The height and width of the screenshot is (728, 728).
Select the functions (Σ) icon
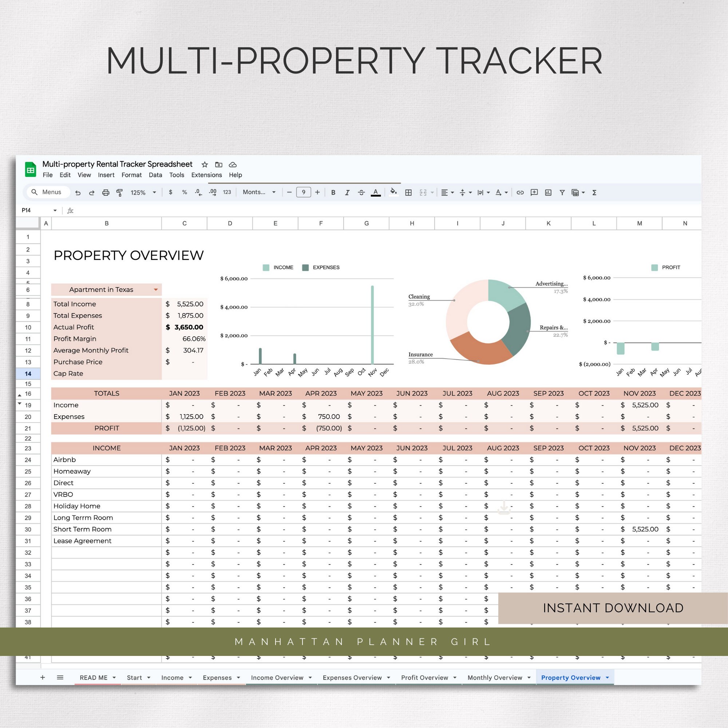[x=595, y=193]
